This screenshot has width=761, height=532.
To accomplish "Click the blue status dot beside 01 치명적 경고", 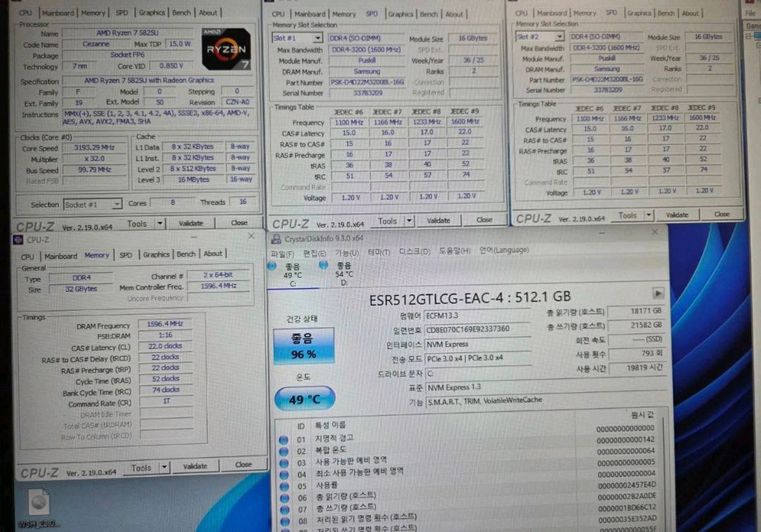I will coord(284,440).
